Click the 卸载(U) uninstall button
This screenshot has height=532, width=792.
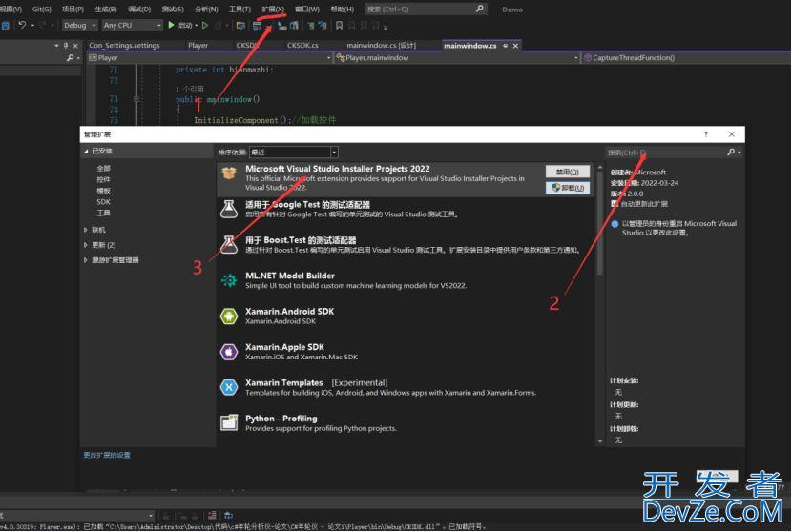point(567,188)
